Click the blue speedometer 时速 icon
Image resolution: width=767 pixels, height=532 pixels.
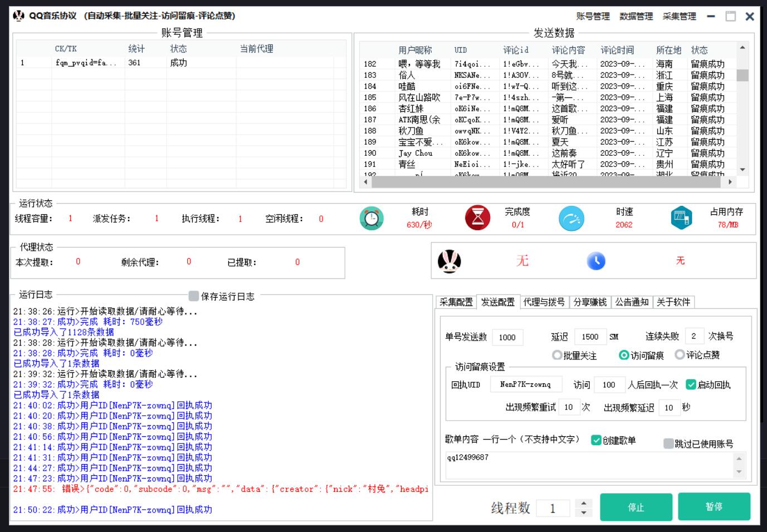(x=571, y=218)
